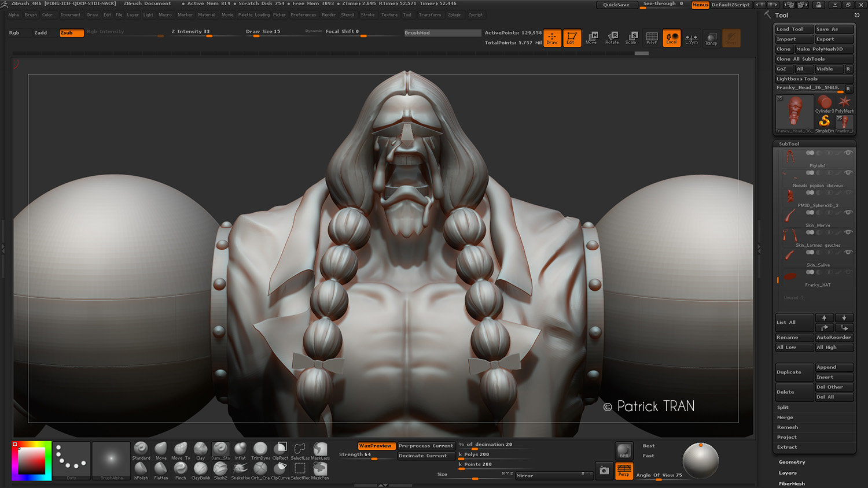The image size is (868, 488).
Task: Select the Orb_Cracks brush
Action: click(x=260, y=471)
